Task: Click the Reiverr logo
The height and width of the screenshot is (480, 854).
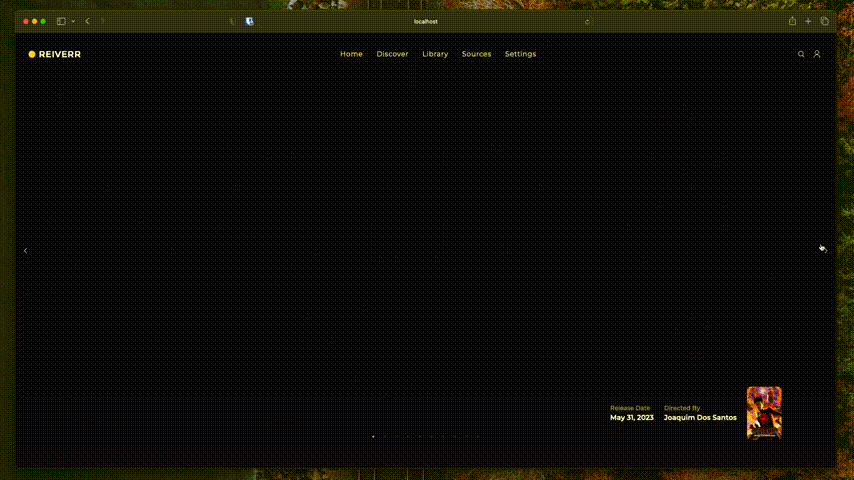Action: (54, 54)
